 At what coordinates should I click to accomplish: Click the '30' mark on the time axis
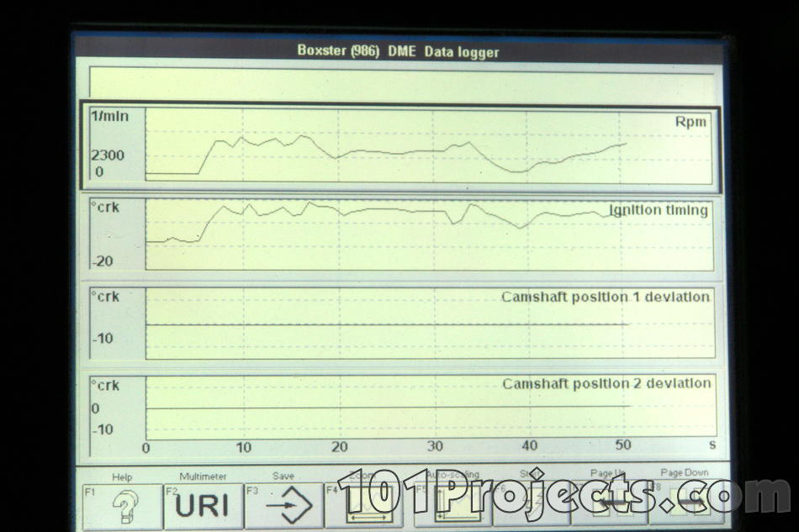click(x=435, y=446)
